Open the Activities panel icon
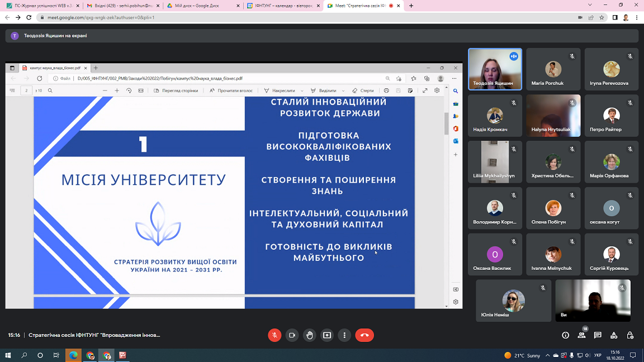644x362 pixels. [614, 335]
